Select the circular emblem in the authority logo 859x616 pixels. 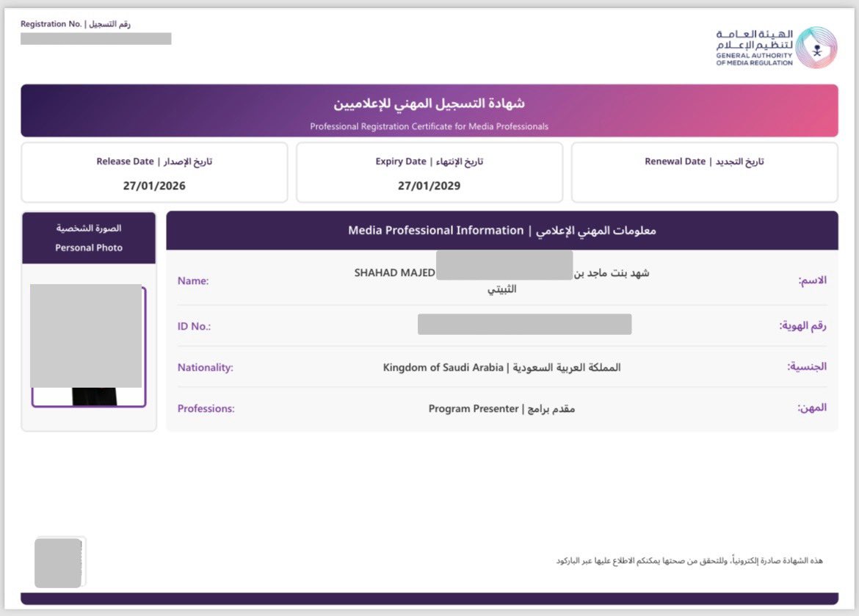pyautogui.click(x=817, y=46)
